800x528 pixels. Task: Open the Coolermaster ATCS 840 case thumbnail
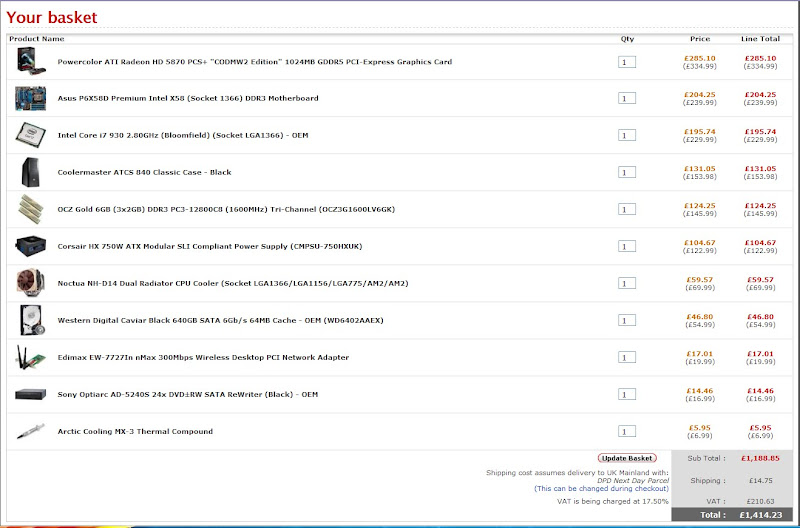tap(30, 172)
